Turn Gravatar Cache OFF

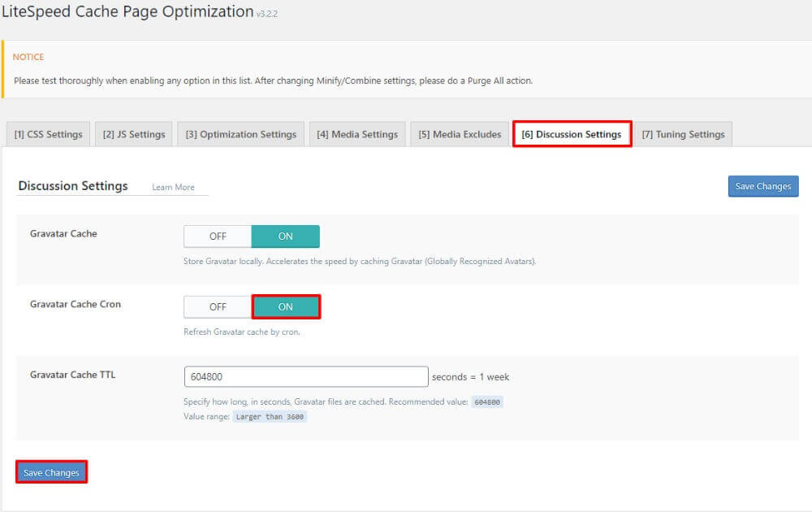218,236
